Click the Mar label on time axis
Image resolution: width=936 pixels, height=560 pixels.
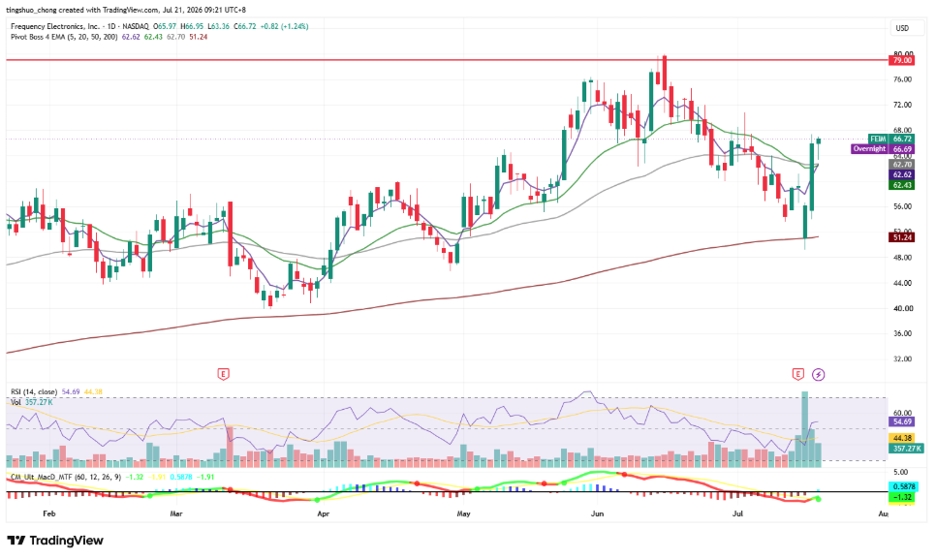[176, 513]
